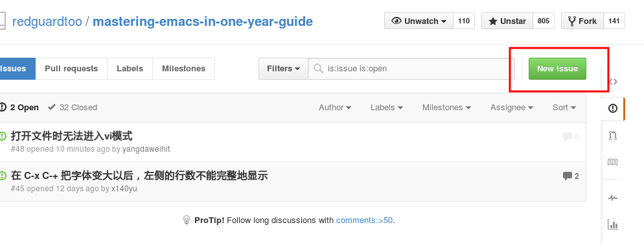Open the Wiki book icon in sidebar

pyautogui.click(x=612, y=162)
